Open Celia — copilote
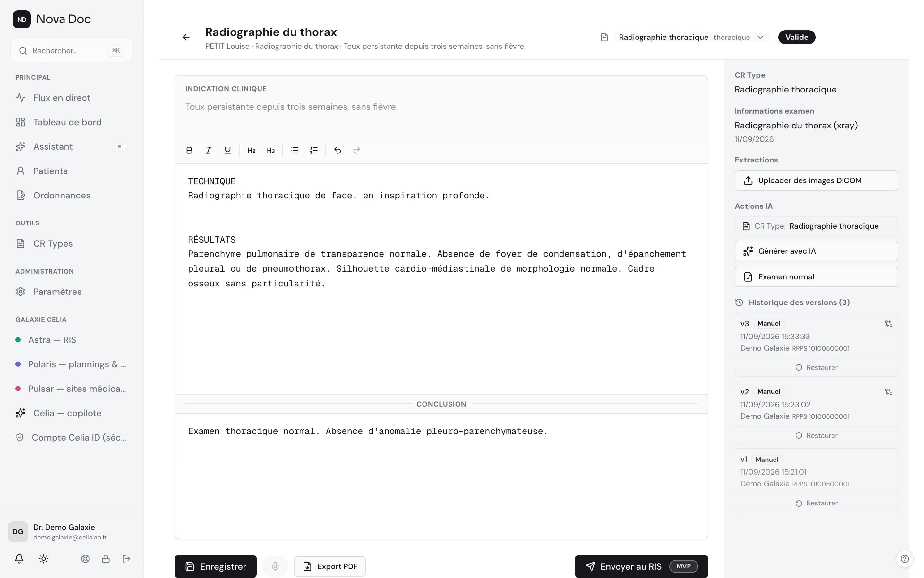The height and width of the screenshot is (578, 924). pos(72,413)
